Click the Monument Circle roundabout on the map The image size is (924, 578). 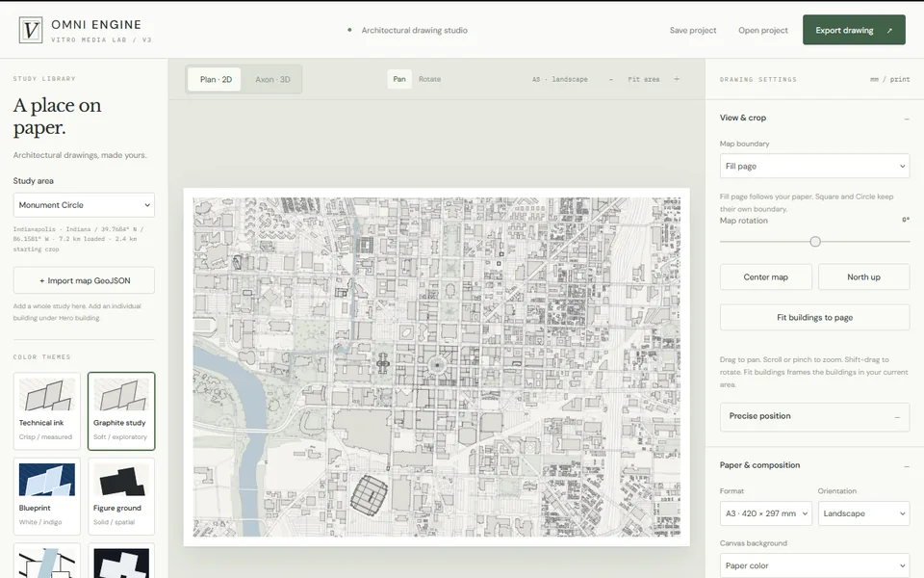(437, 366)
